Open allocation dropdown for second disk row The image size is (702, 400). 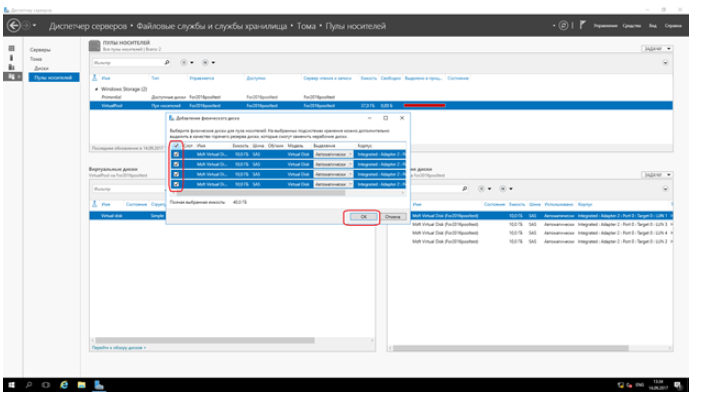pos(333,164)
